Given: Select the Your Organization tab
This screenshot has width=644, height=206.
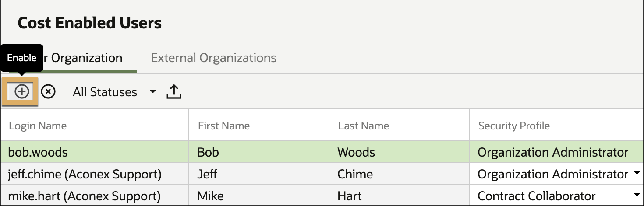Looking at the screenshot, I should click(x=70, y=58).
